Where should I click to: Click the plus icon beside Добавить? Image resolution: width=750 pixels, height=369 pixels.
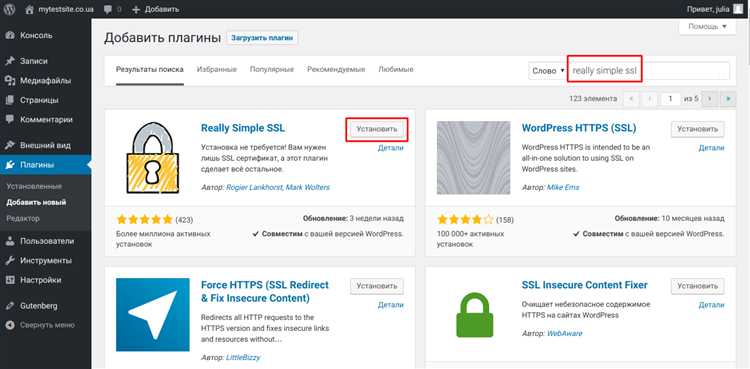[x=136, y=9]
